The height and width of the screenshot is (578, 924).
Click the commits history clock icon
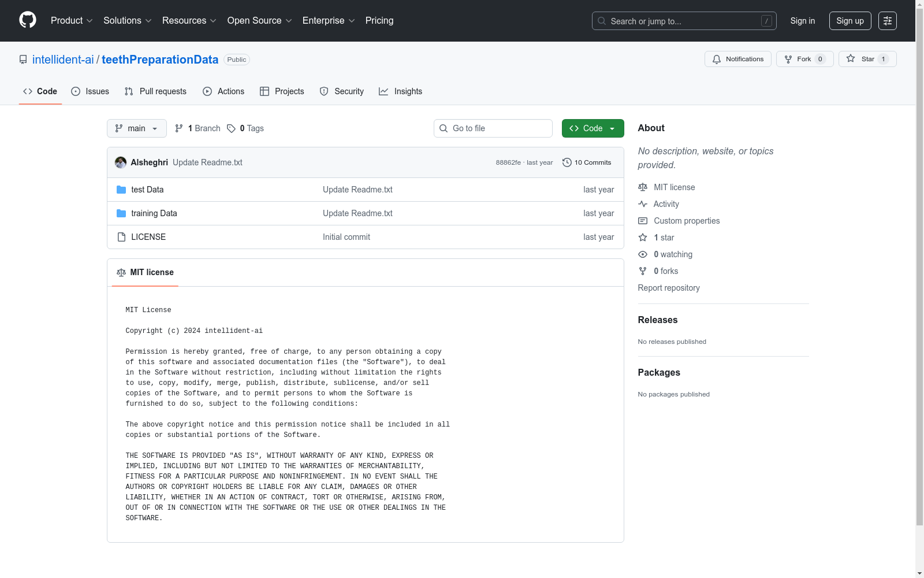pyautogui.click(x=567, y=162)
